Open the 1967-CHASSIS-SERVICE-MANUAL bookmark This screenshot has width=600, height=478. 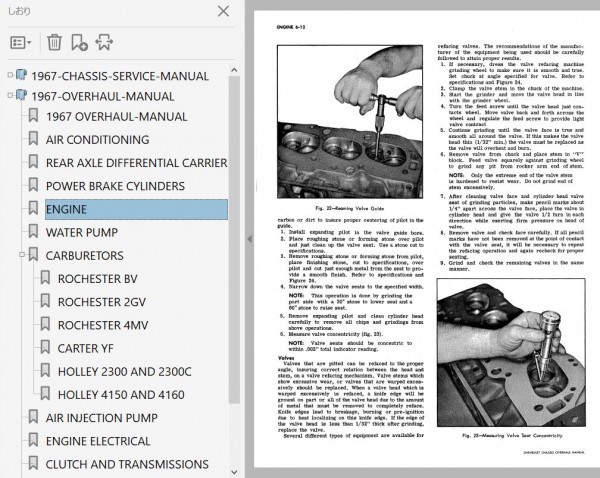(x=120, y=76)
